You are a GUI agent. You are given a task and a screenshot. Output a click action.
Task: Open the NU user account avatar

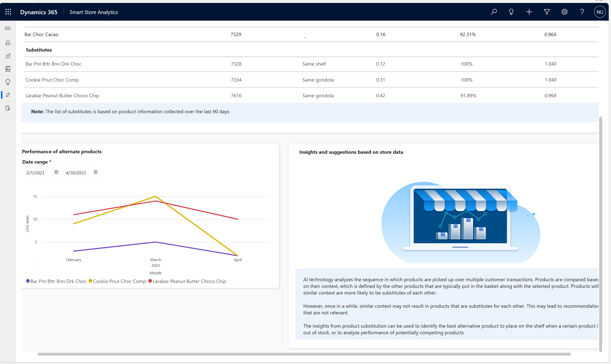[600, 12]
